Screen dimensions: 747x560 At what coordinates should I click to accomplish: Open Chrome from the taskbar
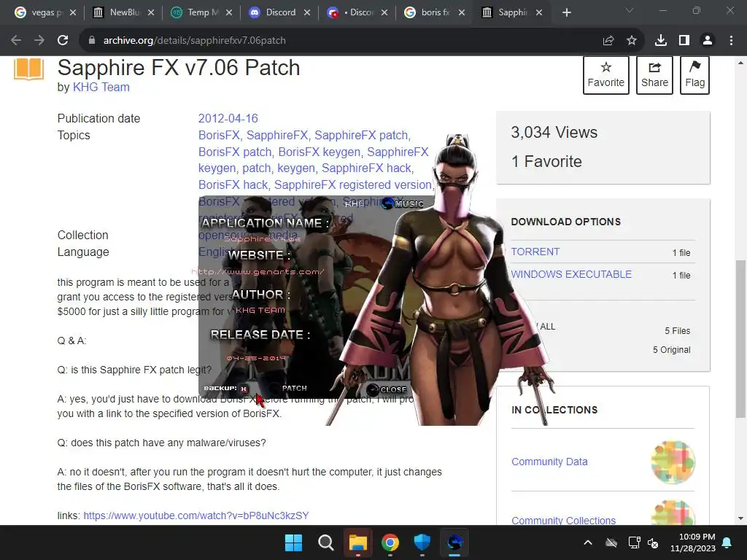[x=390, y=542]
